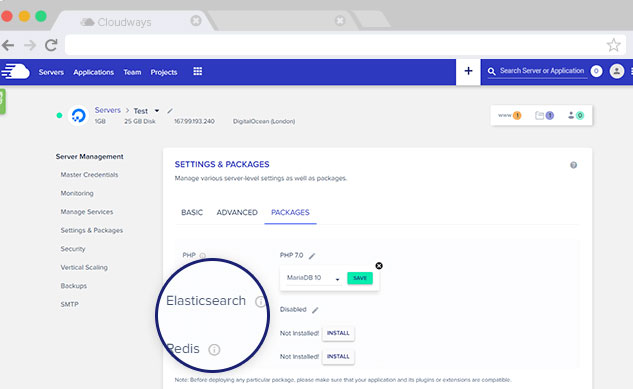Viewport: 633px width, 389px height.
Task: Open Vertical Scaling in sidebar
Action: 84,268
